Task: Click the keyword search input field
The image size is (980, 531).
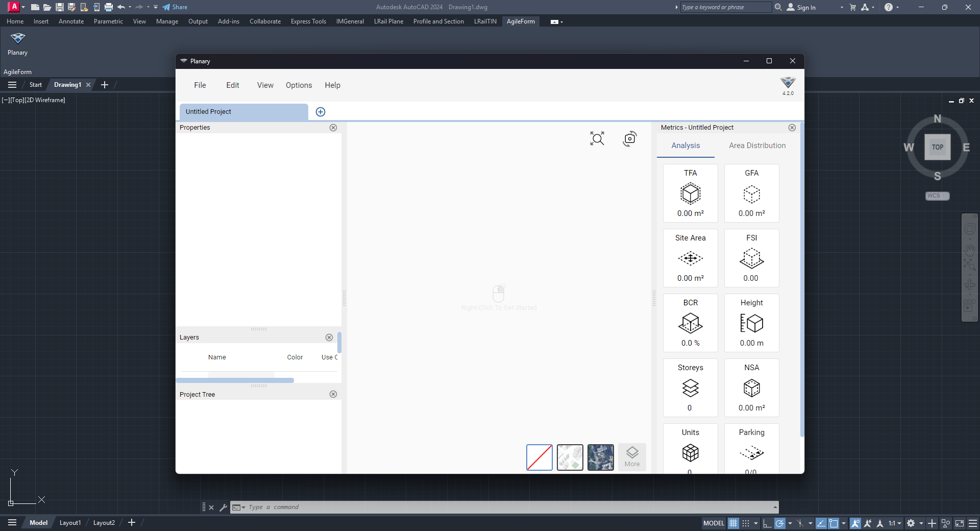Action: pyautogui.click(x=726, y=7)
